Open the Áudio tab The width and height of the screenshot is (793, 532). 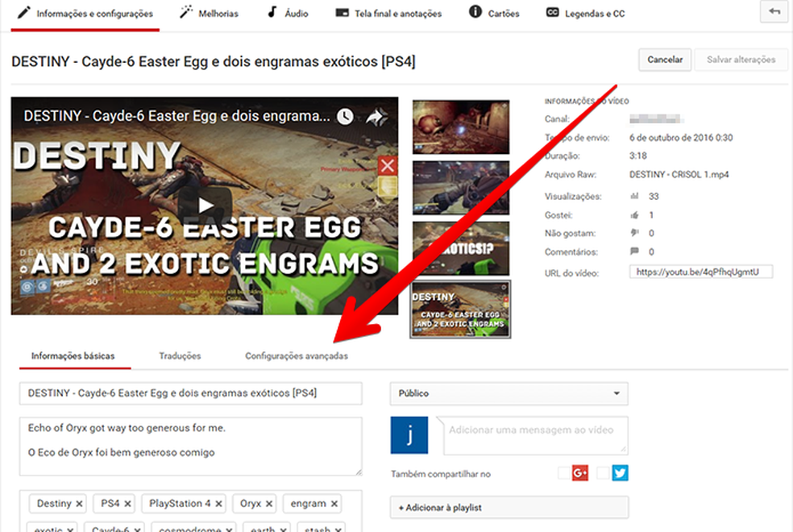pos(288,13)
